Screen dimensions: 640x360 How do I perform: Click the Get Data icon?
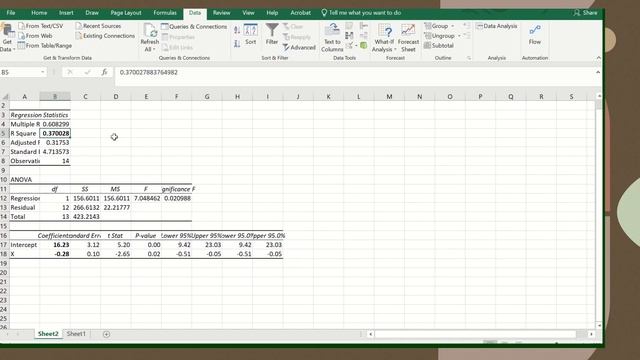pos(7,38)
